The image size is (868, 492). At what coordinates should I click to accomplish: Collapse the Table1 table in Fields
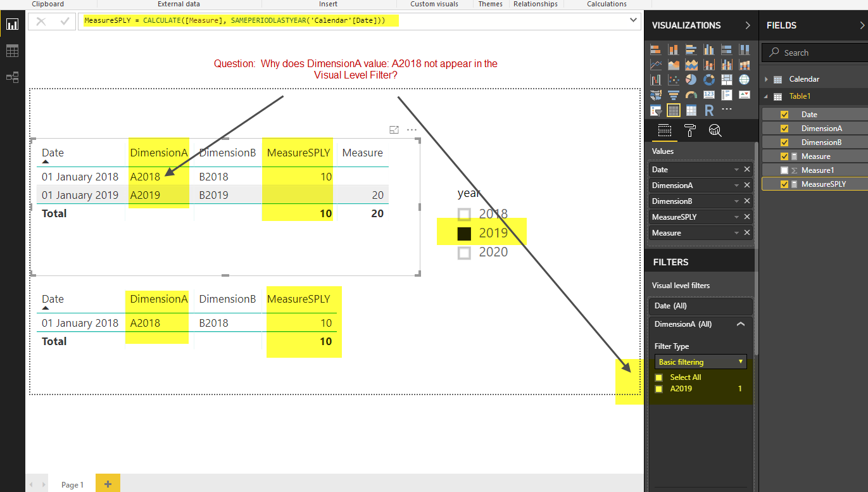pos(766,96)
